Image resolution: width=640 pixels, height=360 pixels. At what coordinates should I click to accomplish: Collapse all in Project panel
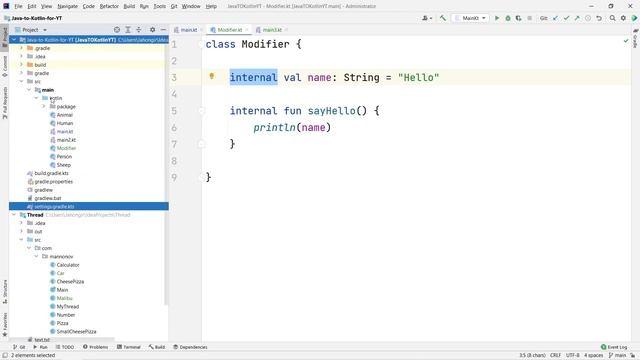[x=139, y=30]
